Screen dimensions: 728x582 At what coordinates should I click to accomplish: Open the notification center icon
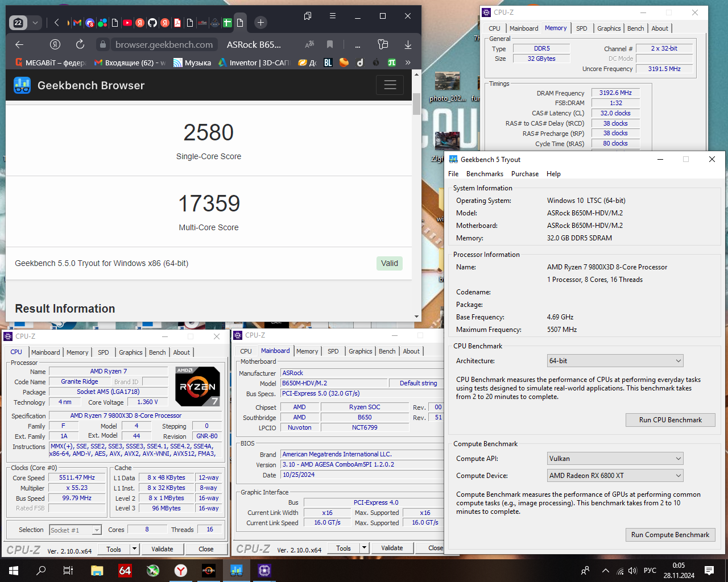[709, 570]
